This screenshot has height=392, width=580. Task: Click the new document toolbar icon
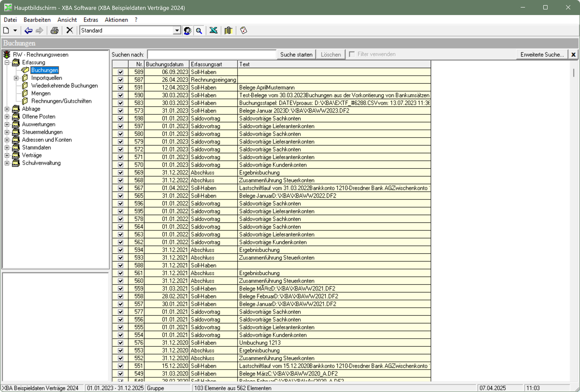point(6,31)
